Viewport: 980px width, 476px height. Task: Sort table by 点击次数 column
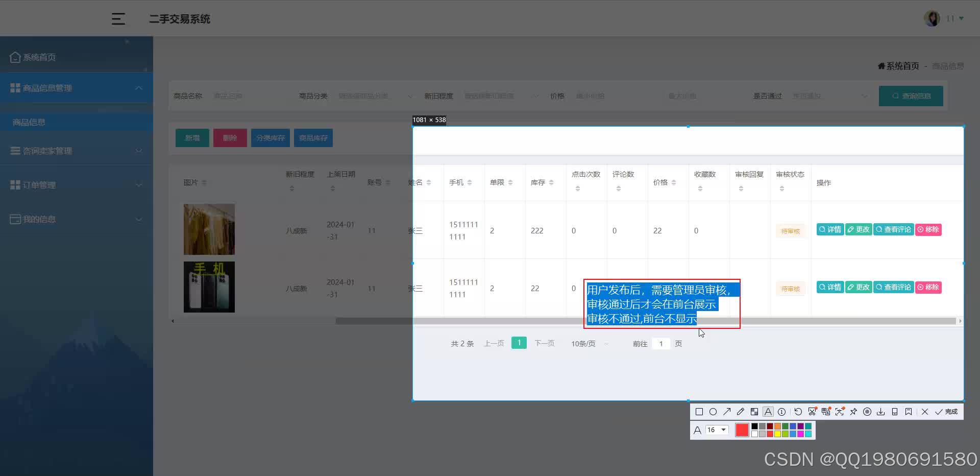[578, 189]
